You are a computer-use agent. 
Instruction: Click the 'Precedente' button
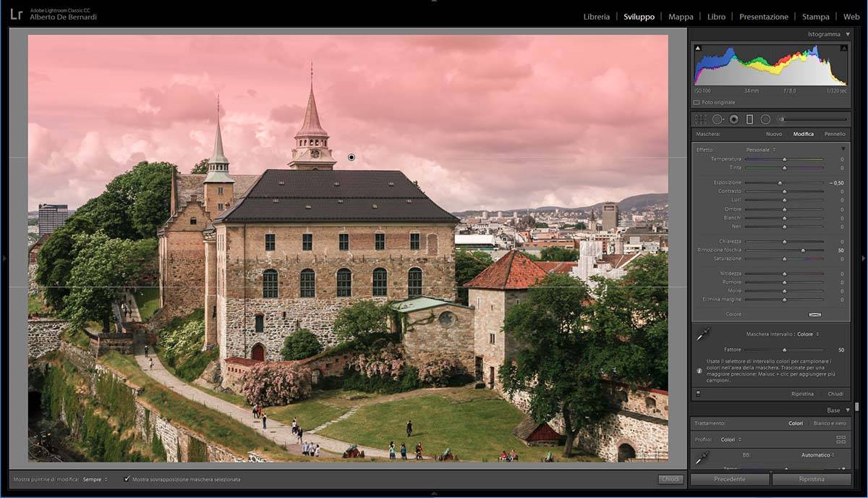click(729, 479)
